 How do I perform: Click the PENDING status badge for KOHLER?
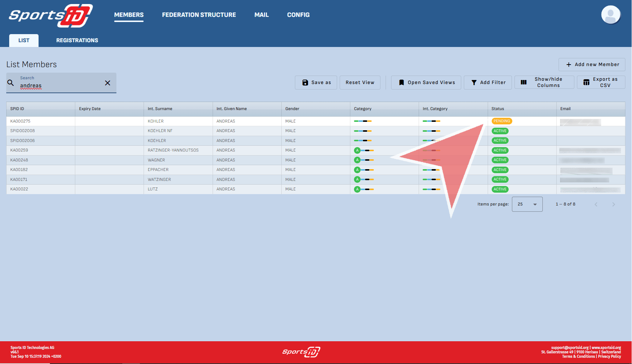pos(502,121)
